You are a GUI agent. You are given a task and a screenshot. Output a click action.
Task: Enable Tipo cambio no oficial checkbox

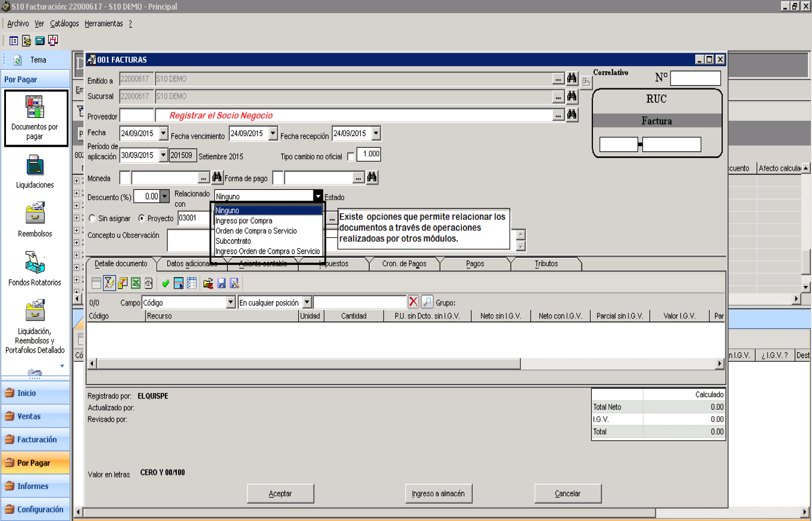point(351,157)
